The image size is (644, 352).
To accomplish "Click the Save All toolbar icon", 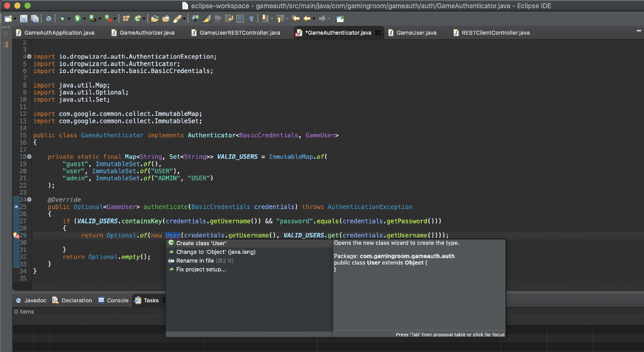I will [34, 19].
